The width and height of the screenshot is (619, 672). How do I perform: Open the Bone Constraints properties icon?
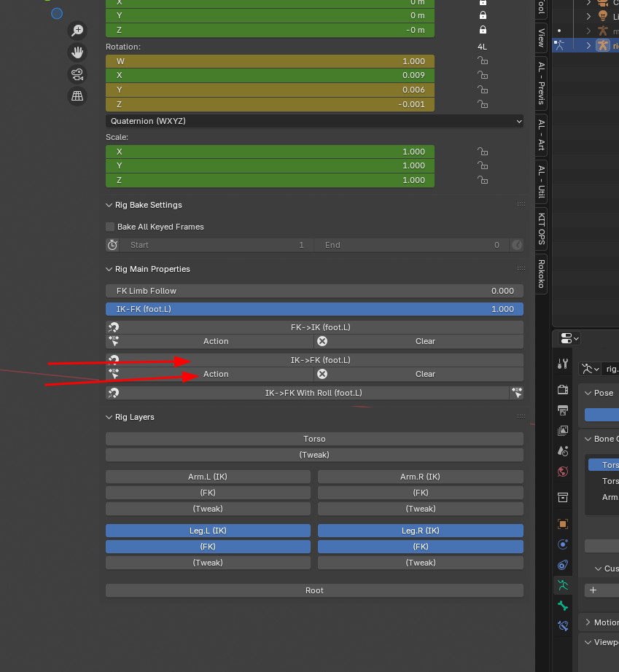[x=563, y=626]
